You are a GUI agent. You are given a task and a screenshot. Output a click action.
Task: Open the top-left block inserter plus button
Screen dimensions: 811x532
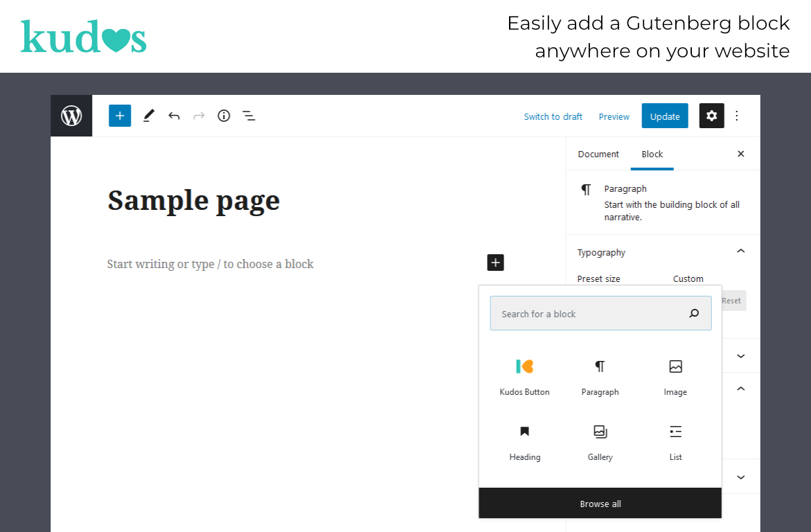pyautogui.click(x=120, y=116)
